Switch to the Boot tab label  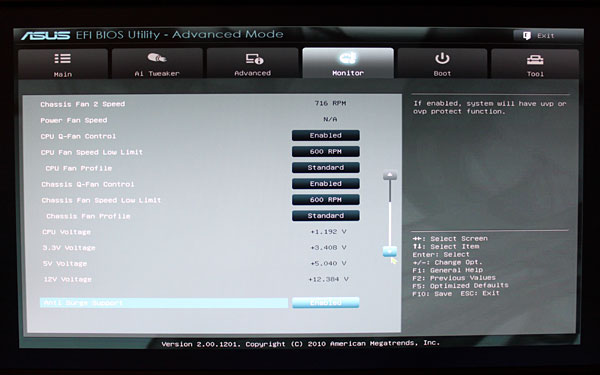tap(442, 73)
